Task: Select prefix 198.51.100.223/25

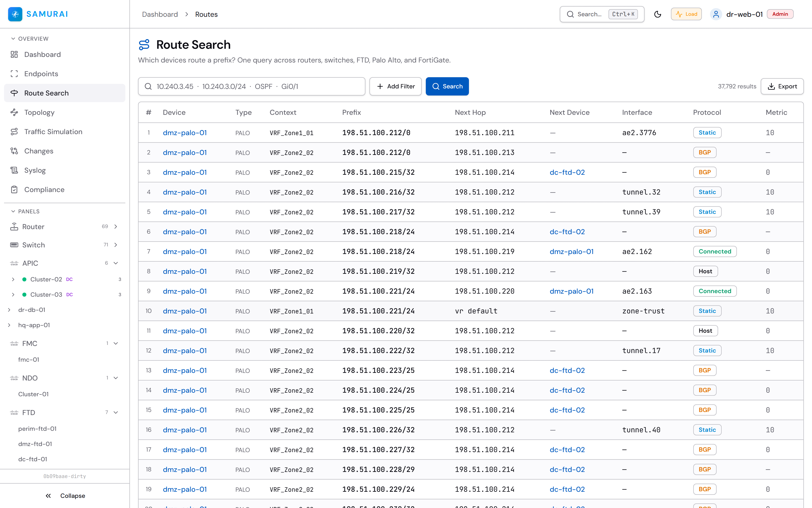Action: (x=378, y=371)
